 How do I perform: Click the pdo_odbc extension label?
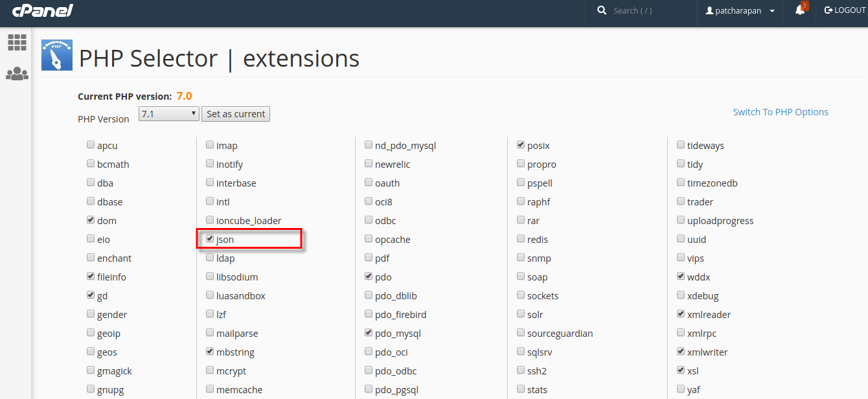(x=396, y=372)
